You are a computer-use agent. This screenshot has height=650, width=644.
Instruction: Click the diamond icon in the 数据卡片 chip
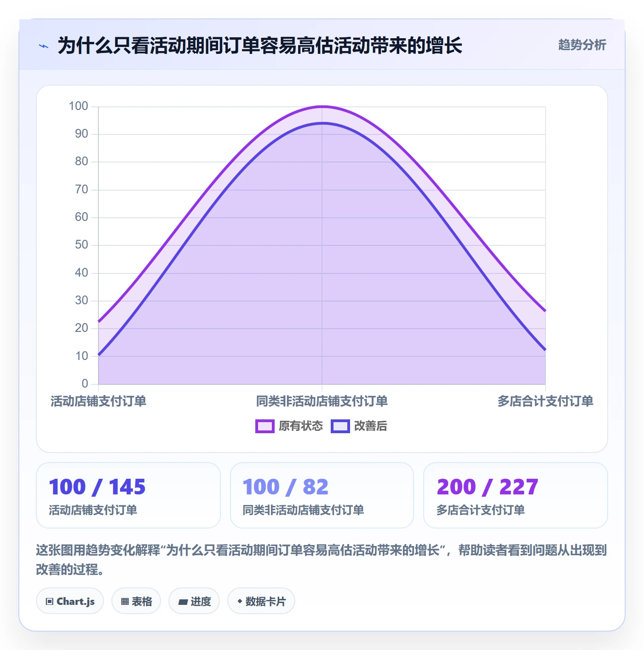pyautogui.click(x=240, y=601)
